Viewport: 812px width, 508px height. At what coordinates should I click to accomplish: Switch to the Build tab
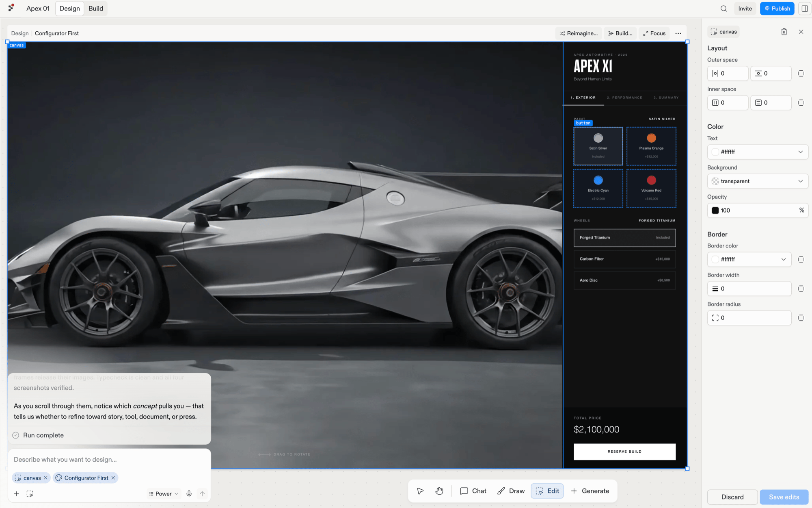[x=96, y=9]
